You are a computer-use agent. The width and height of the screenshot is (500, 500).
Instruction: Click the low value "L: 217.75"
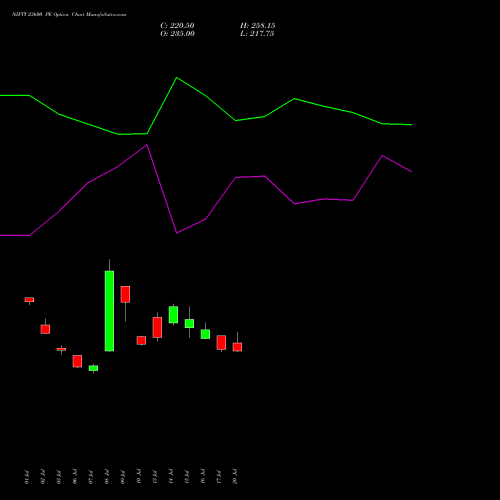(x=257, y=34)
